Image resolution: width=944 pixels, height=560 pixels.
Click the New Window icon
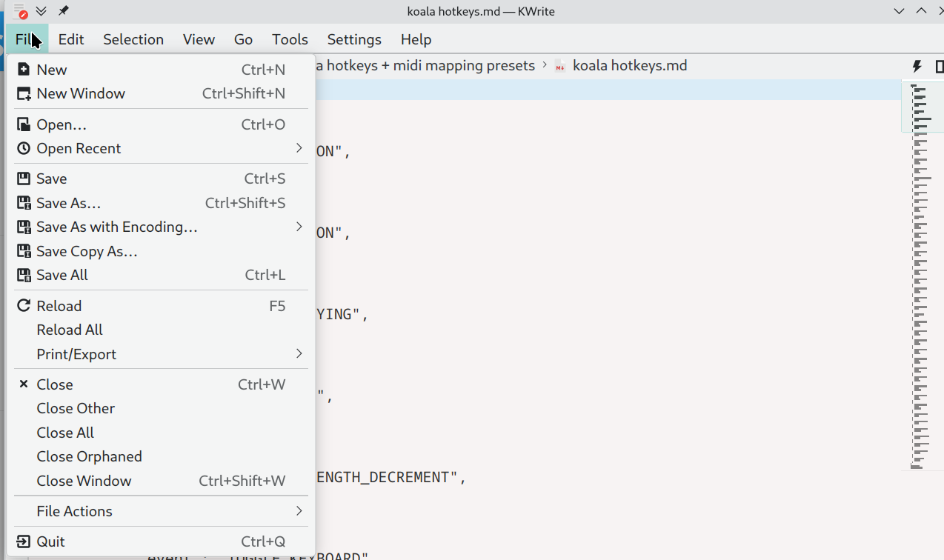pos(24,93)
